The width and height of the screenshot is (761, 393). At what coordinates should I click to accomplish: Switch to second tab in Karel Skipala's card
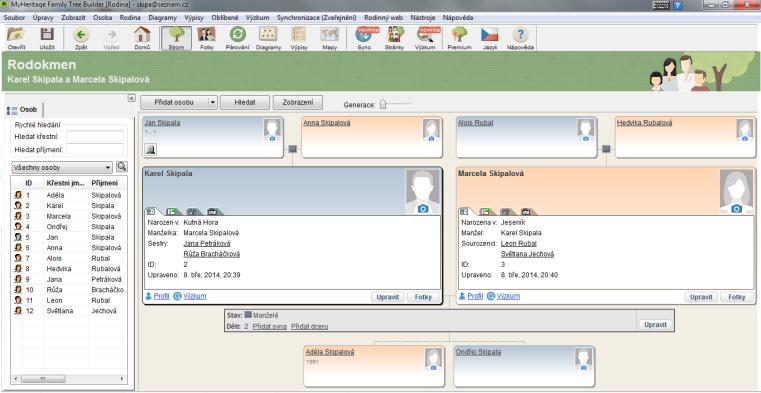point(173,212)
